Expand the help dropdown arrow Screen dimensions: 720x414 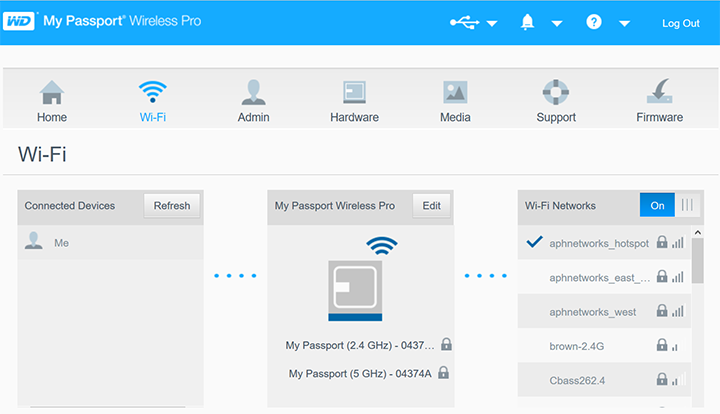[624, 24]
